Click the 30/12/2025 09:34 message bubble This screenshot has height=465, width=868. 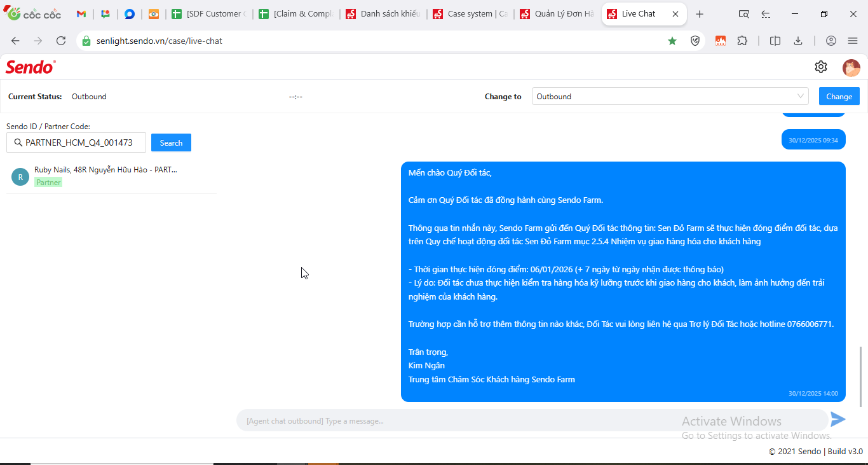click(813, 140)
